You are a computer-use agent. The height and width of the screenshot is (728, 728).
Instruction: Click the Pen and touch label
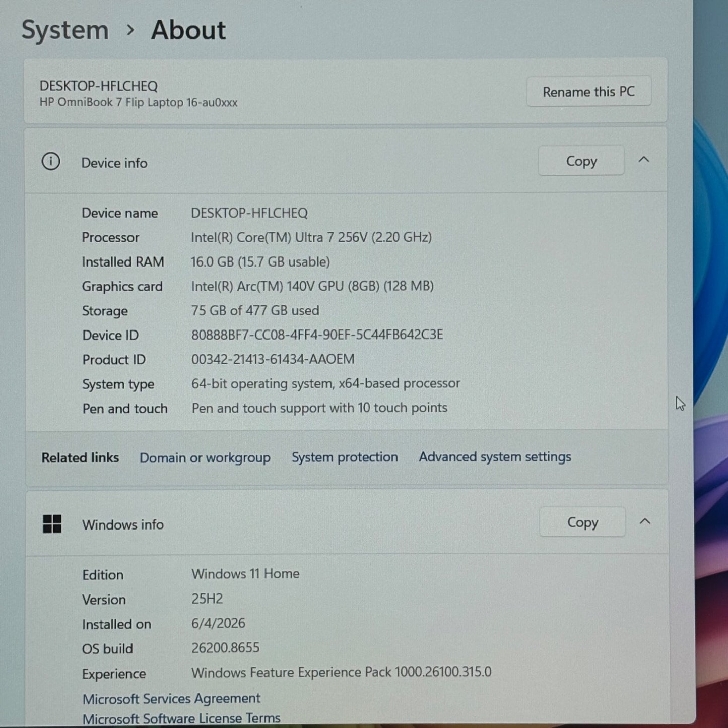click(x=125, y=409)
